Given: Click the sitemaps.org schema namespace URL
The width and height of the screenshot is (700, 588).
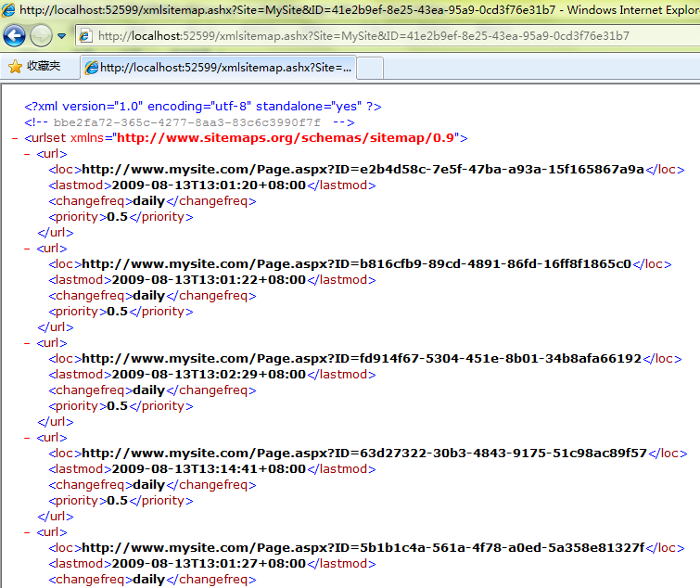Looking at the screenshot, I should coord(286,138).
